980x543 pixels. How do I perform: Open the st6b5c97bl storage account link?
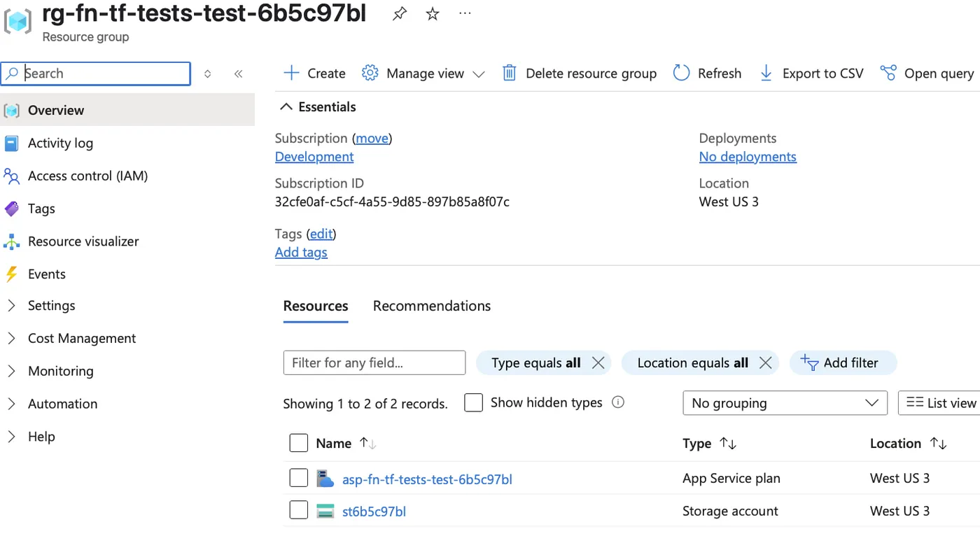(374, 512)
